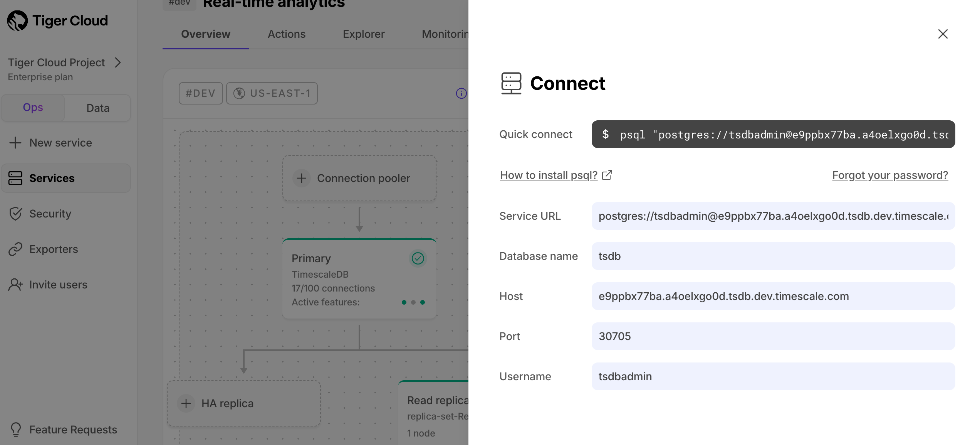Click the Invite users icon
The width and height of the screenshot is (980, 445).
[x=15, y=285]
